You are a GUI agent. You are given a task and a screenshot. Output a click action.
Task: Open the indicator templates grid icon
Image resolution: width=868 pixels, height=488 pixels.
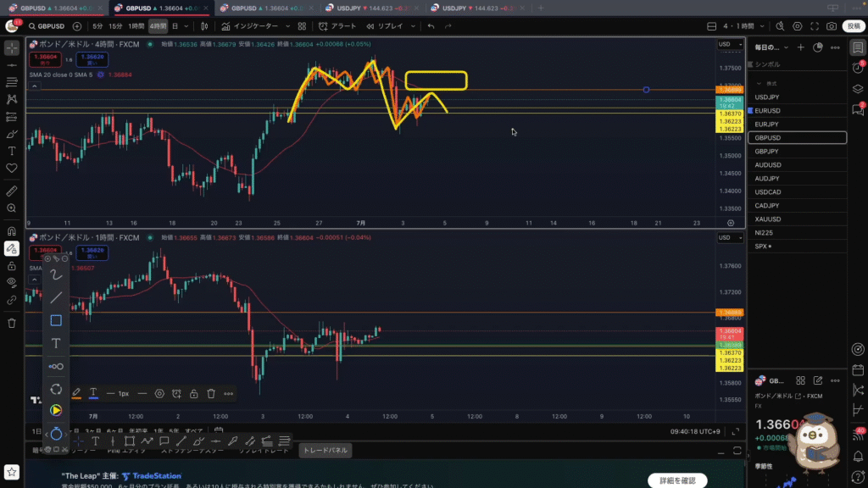point(303,26)
